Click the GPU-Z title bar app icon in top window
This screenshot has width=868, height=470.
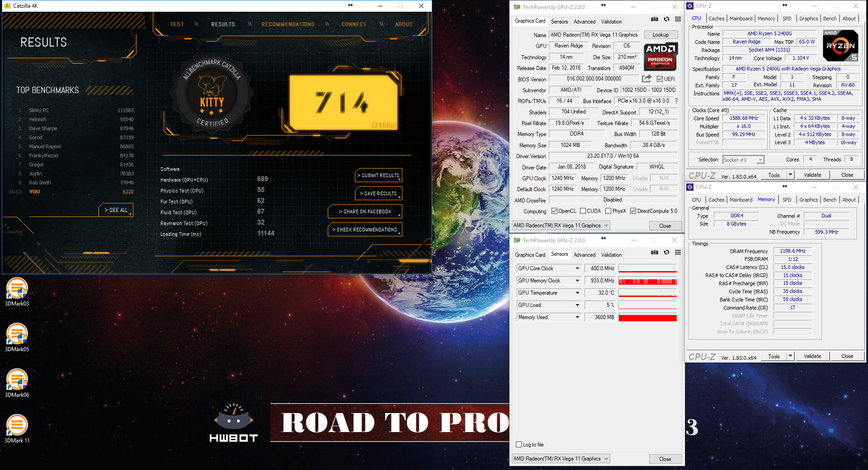click(517, 7)
